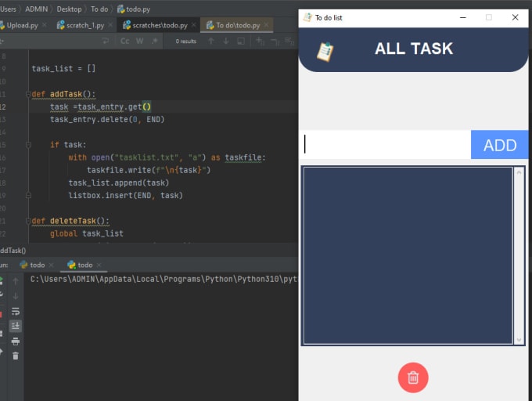Click open results in window icon

click(241, 41)
